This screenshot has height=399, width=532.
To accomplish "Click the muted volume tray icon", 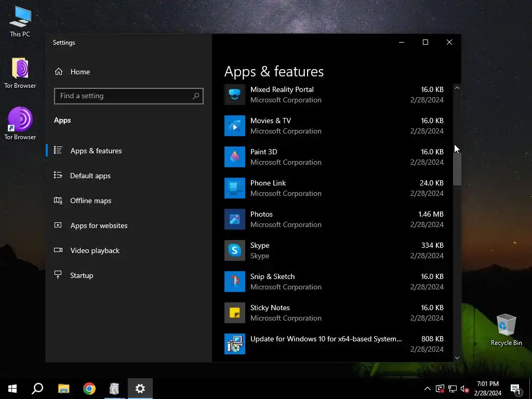I will [465, 389].
